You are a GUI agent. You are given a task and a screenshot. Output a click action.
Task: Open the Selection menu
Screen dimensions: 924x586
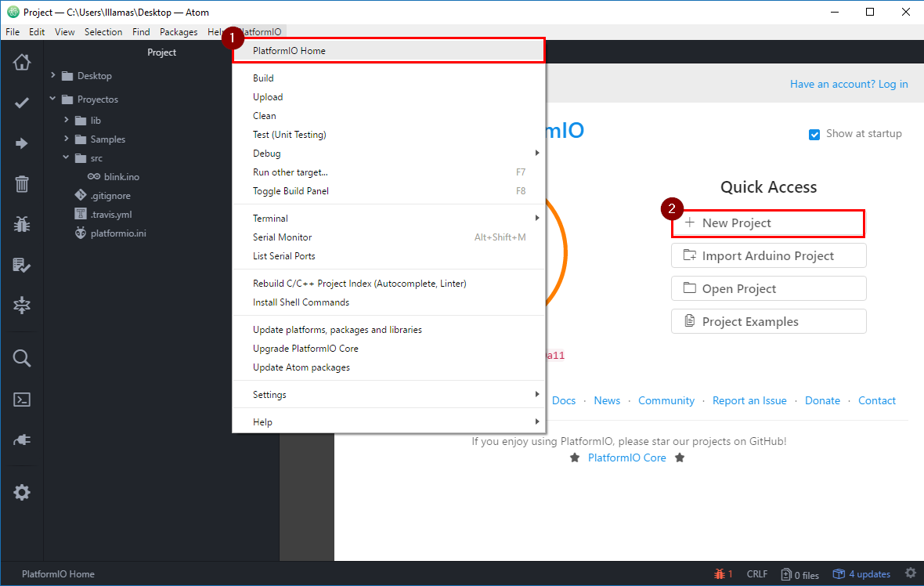[x=103, y=32]
